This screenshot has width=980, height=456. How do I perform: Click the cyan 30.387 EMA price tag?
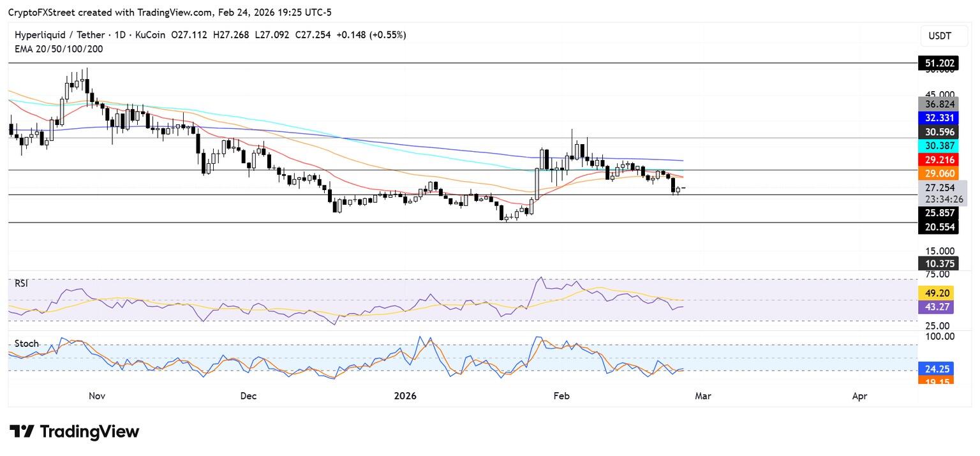click(938, 146)
